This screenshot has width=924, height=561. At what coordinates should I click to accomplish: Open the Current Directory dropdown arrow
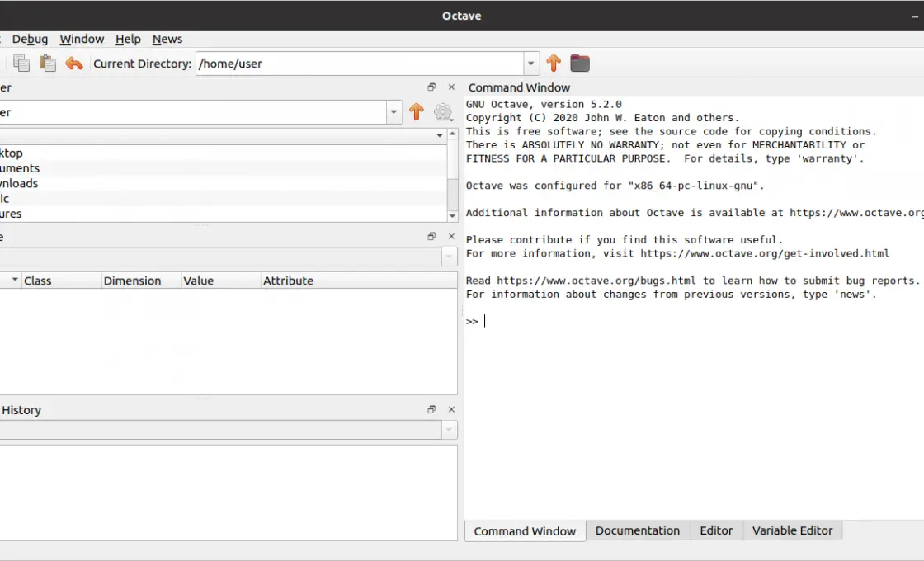tap(530, 63)
